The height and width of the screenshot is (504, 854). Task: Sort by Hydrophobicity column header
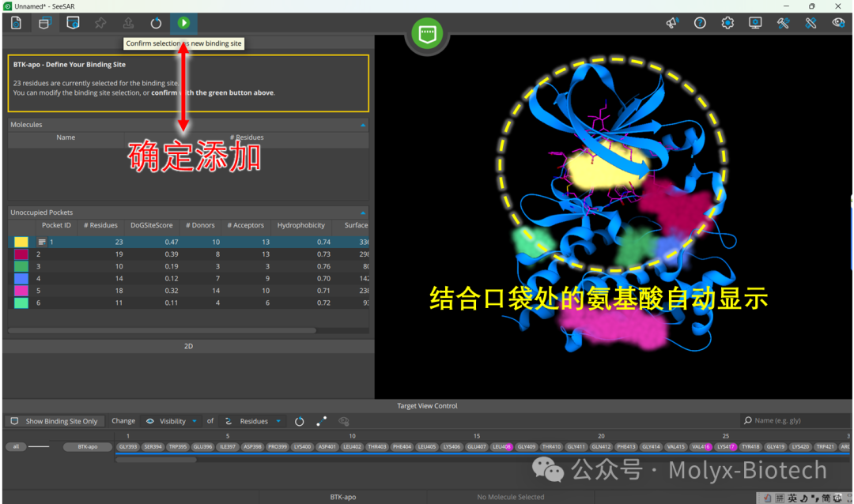[300, 225]
